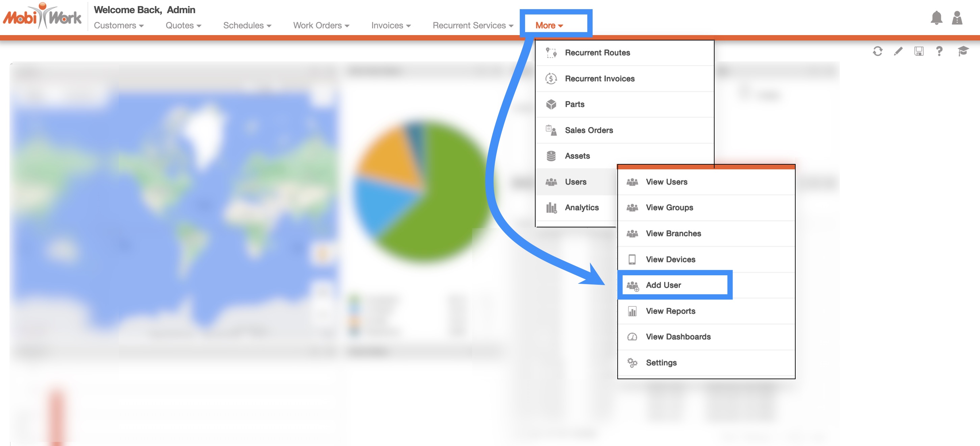Click the pencil edit icon
980x446 pixels.
[x=898, y=51]
